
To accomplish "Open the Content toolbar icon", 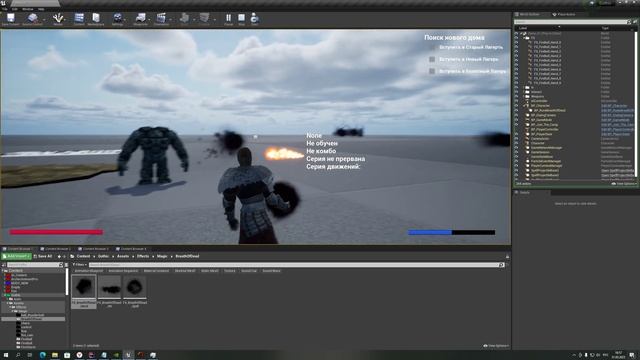I will [79, 19].
